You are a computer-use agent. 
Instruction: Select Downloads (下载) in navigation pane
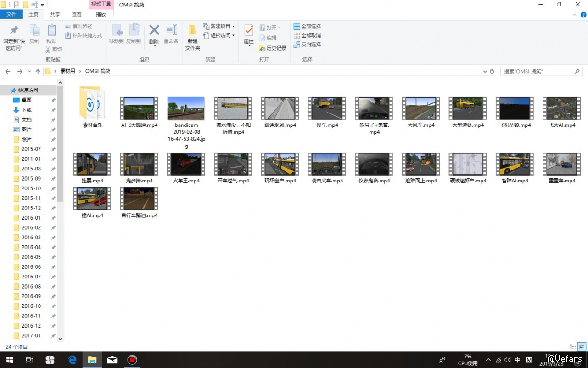click(27, 110)
